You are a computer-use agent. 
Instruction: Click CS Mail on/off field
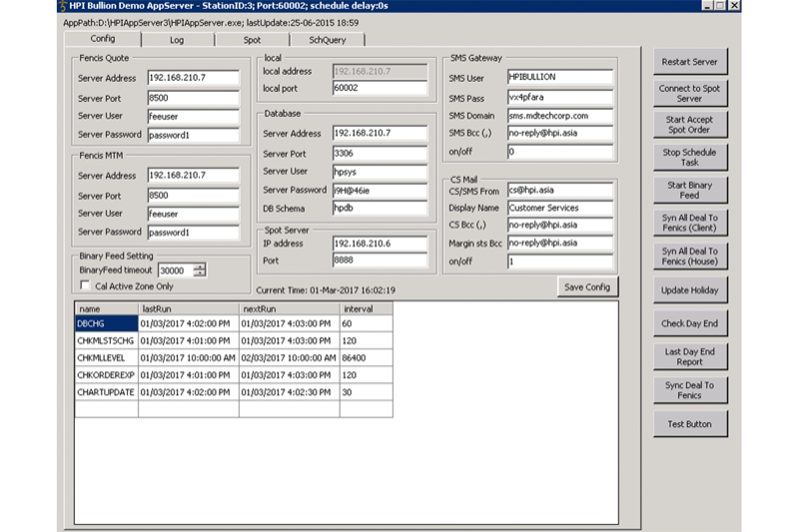click(560, 262)
